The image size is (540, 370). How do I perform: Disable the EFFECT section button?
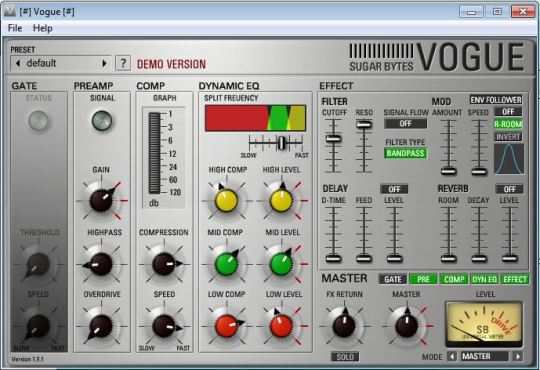pyautogui.click(x=515, y=279)
